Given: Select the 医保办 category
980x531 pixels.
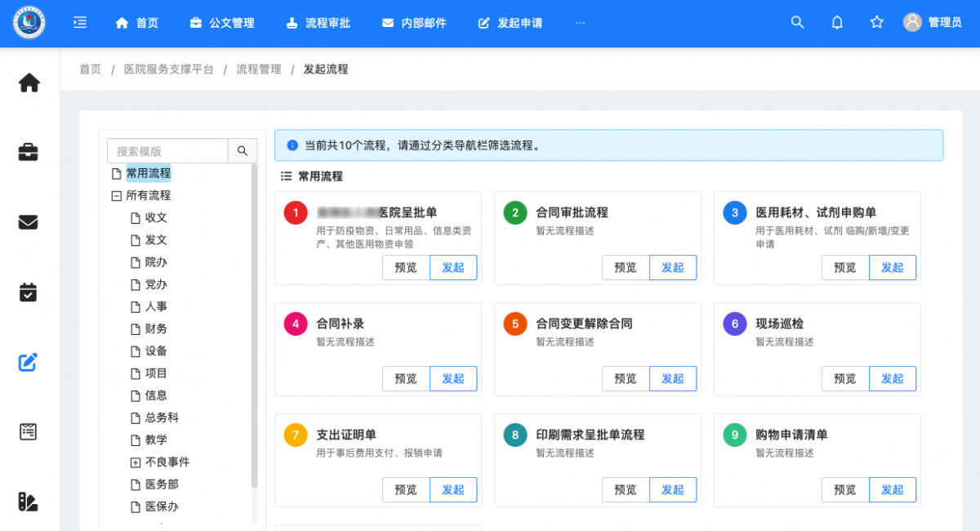Looking at the screenshot, I should tap(162, 506).
